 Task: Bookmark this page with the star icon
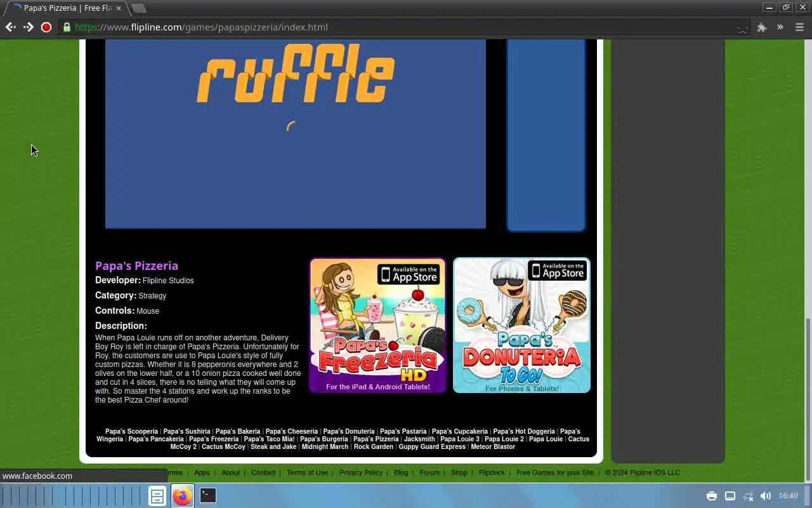742,27
